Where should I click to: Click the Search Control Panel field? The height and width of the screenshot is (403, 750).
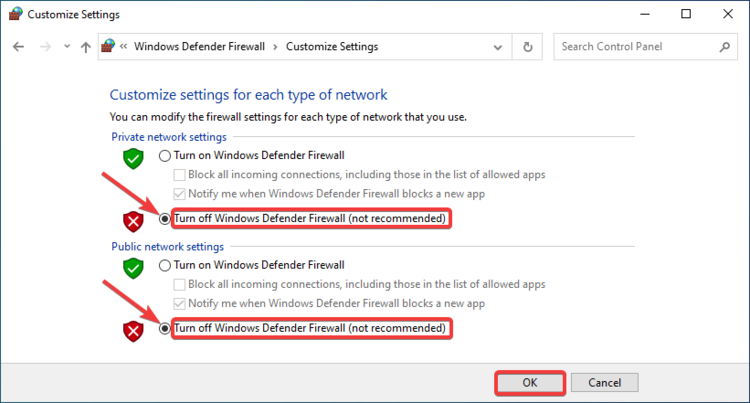(x=645, y=46)
